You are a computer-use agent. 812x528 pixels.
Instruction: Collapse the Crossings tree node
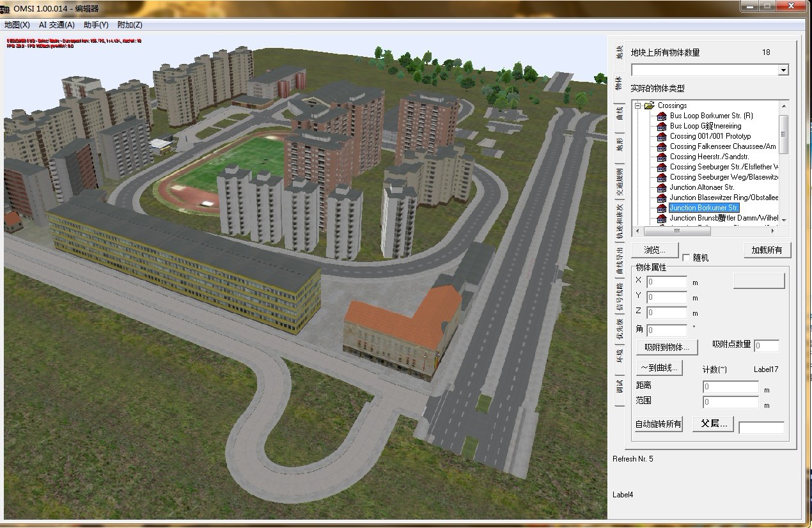pos(637,105)
